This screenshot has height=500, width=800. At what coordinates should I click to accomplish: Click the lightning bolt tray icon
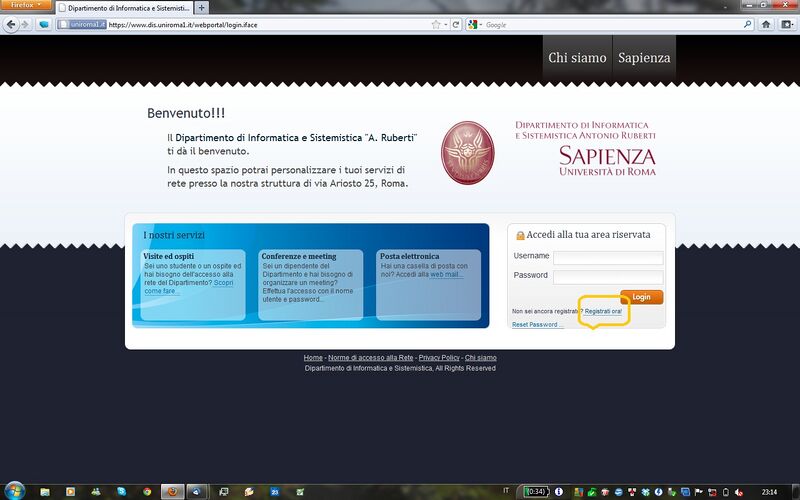[658, 492]
